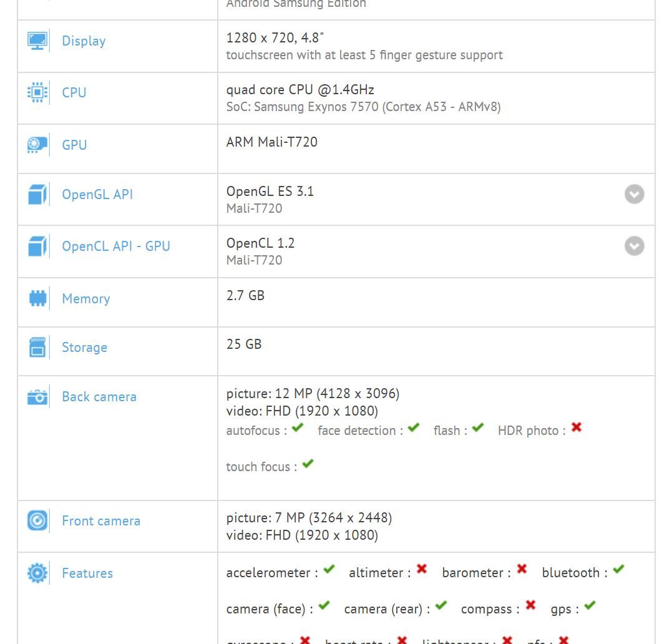Click the ARM Mali-T720 GPU text
This screenshot has width=667, height=644.
271,142
